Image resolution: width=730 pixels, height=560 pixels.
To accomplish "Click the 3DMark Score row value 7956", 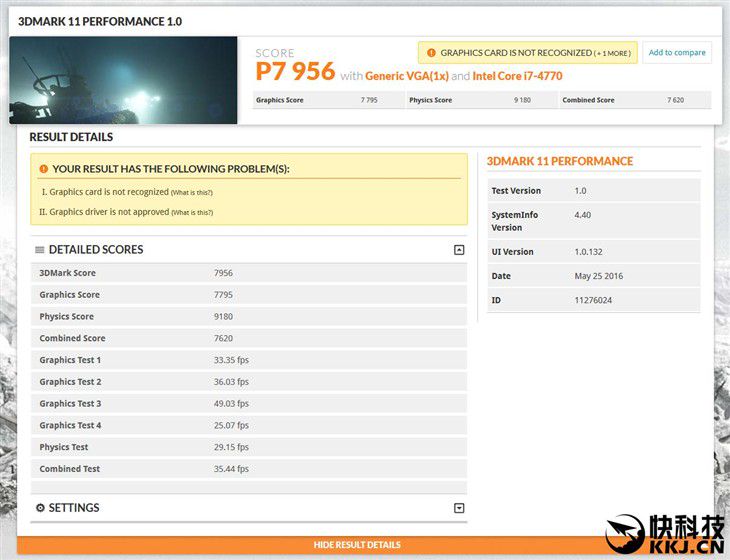I will [x=223, y=273].
